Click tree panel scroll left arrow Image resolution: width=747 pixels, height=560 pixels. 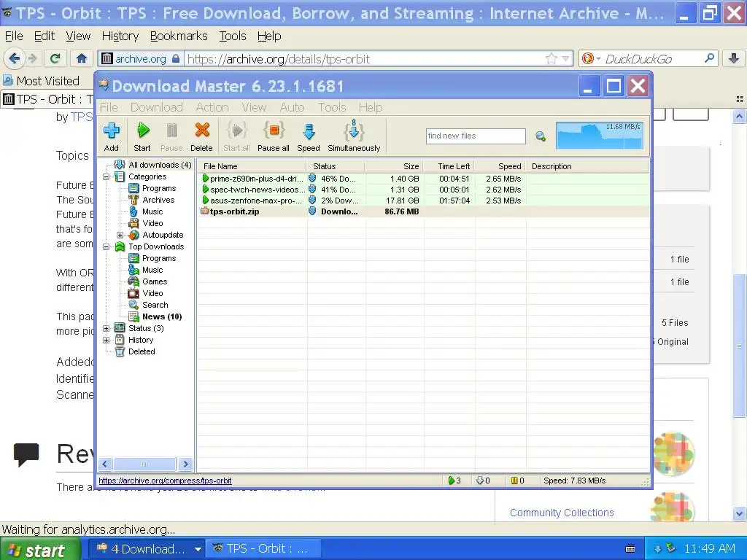pyautogui.click(x=105, y=464)
